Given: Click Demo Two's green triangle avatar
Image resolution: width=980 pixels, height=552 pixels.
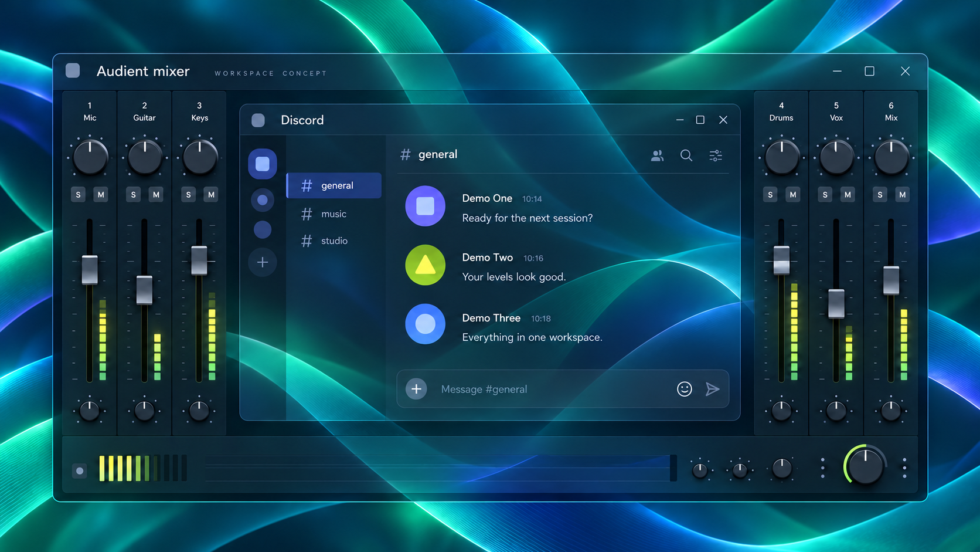Looking at the screenshot, I should tap(425, 265).
